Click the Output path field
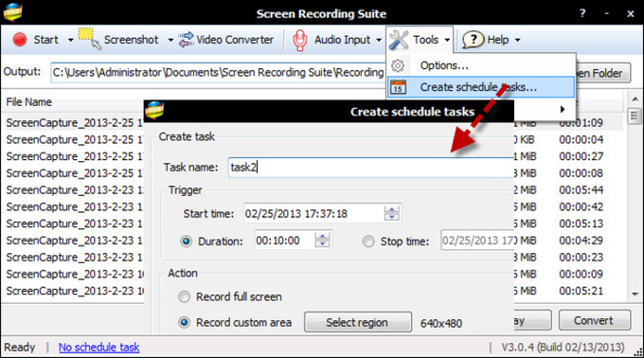 (218, 73)
